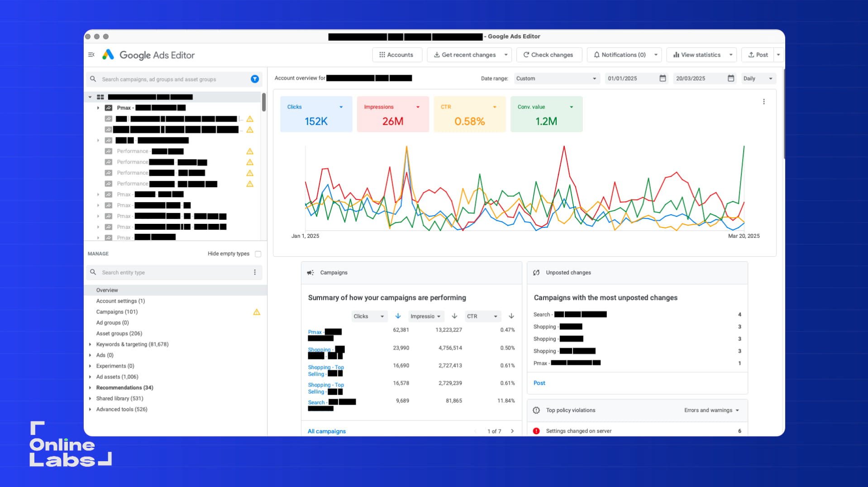The width and height of the screenshot is (868, 487).
Task: Expand the first Pmax campaign row
Action: coord(98,108)
